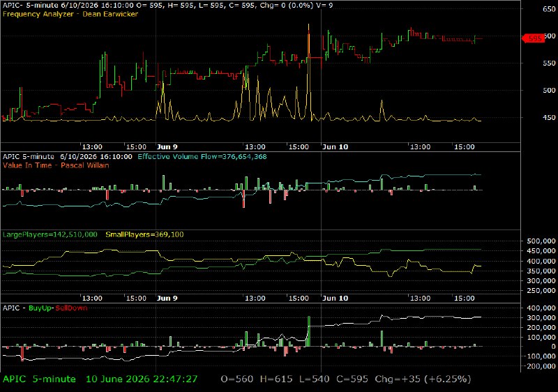558x392 pixels.
Task: Click the tall yellow frequency spike before Jun 10
Action: 308,71
